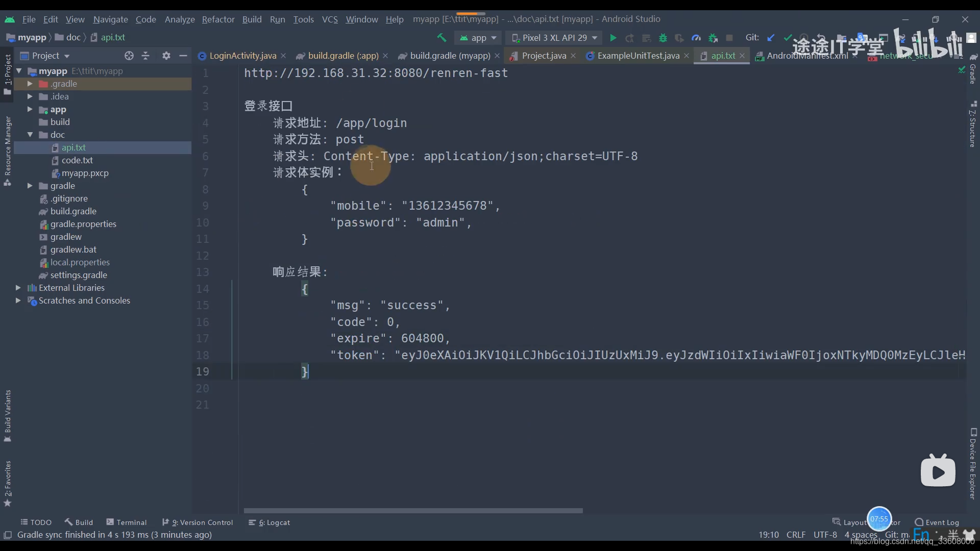The image size is (980, 551).
Task: Open the Logcat tool window
Action: 269,522
